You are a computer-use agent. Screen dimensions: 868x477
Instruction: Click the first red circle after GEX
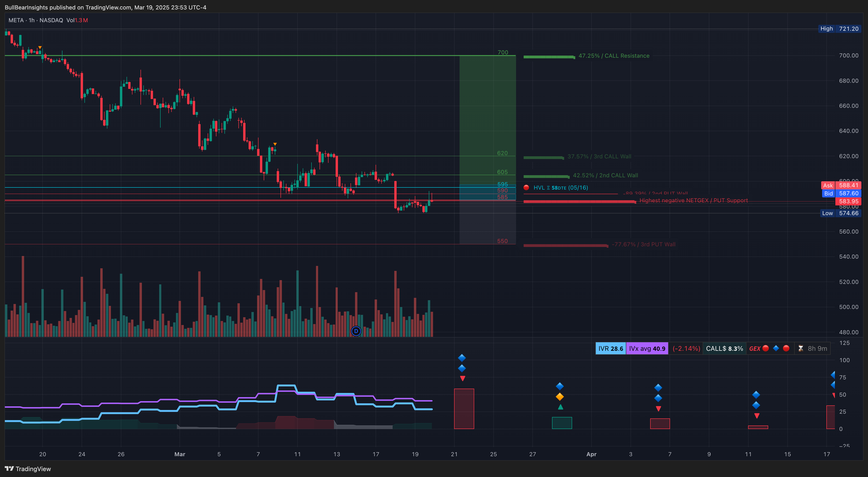coord(766,348)
